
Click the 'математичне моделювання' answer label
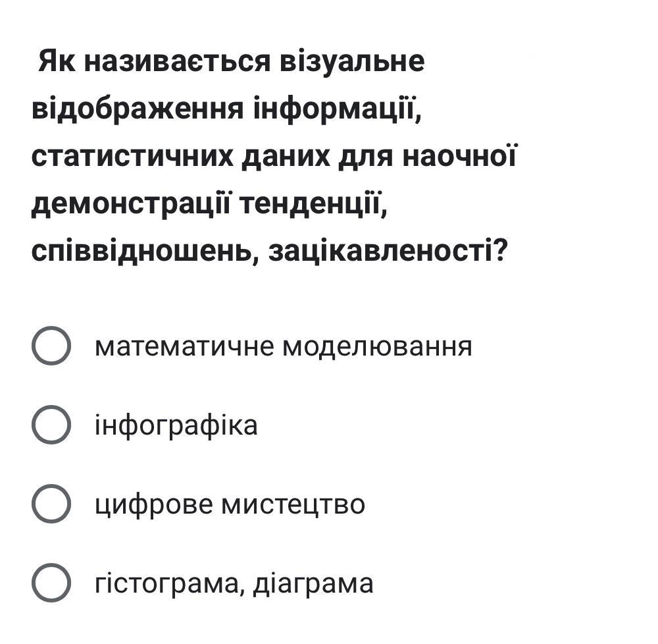[284, 346]
